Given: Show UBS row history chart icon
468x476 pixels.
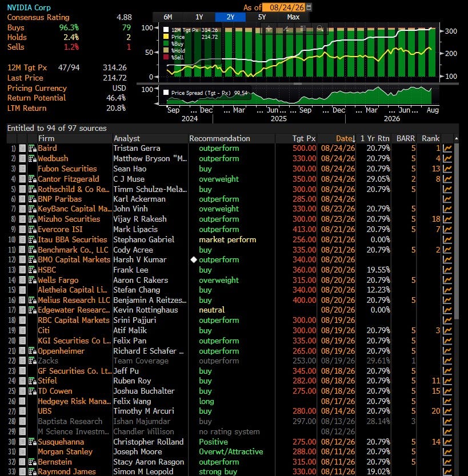Looking at the screenshot, I should point(447,411).
